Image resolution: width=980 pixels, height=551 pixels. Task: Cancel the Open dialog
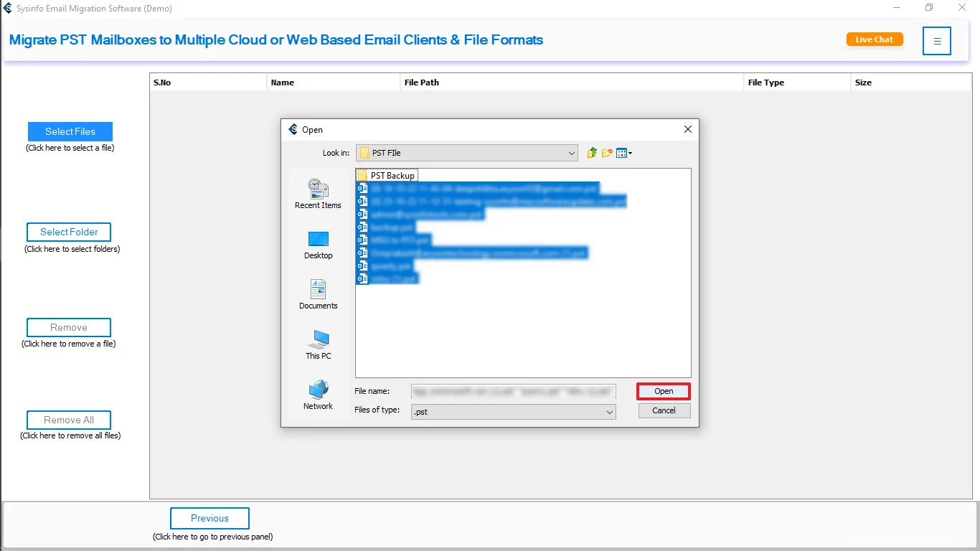(664, 410)
